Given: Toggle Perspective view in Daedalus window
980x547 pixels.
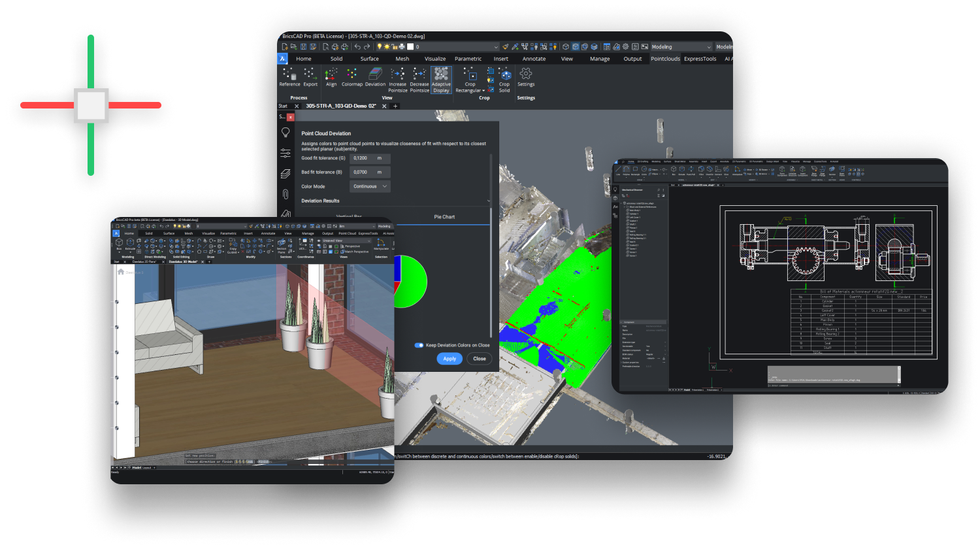Looking at the screenshot, I should point(350,246).
